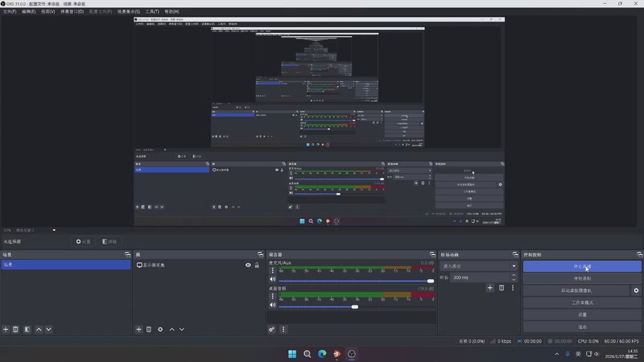Open source properties button beside 未选择源
644x362 pixels.
pyautogui.click(x=84, y=241)
